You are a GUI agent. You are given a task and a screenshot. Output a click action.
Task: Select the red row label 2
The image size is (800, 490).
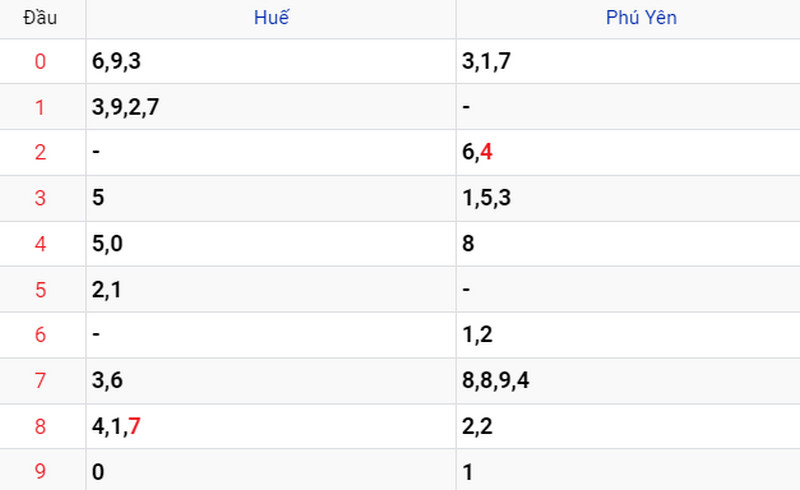pos(40,153)
